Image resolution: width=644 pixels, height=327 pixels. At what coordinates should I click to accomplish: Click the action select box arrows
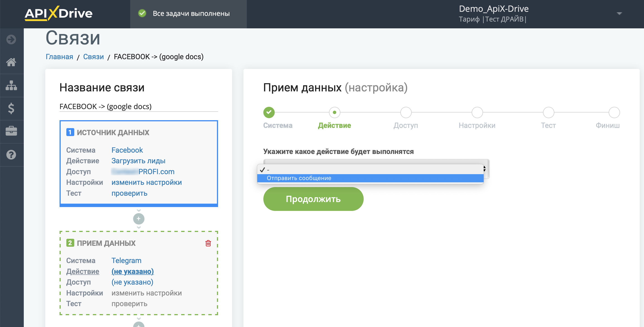(485, 169)
